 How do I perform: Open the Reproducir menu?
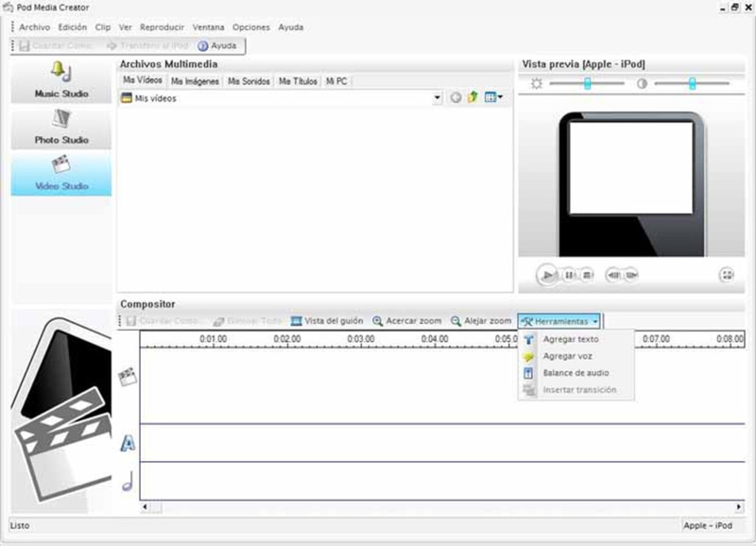162,27
